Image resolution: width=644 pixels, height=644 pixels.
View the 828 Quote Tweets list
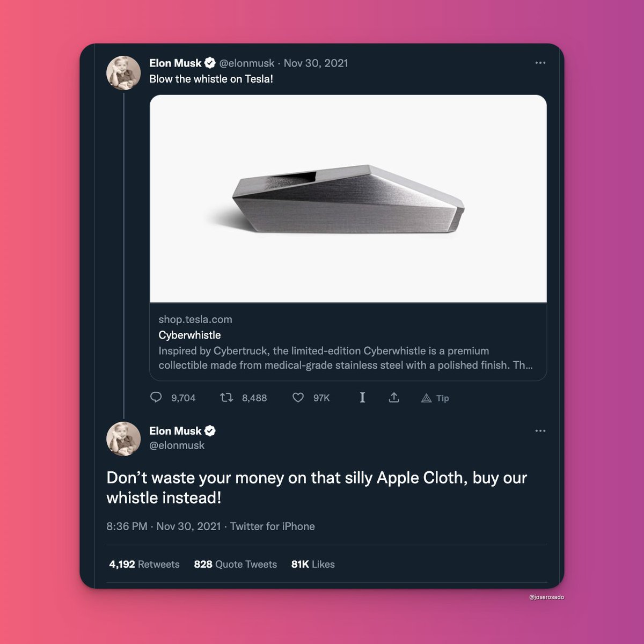coord(236,564)
